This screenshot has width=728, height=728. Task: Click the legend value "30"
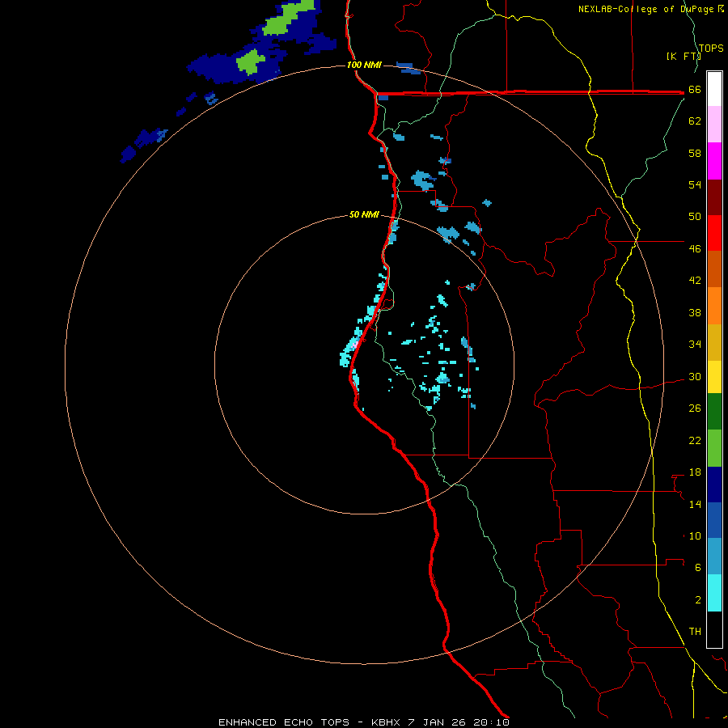[695, 376]
